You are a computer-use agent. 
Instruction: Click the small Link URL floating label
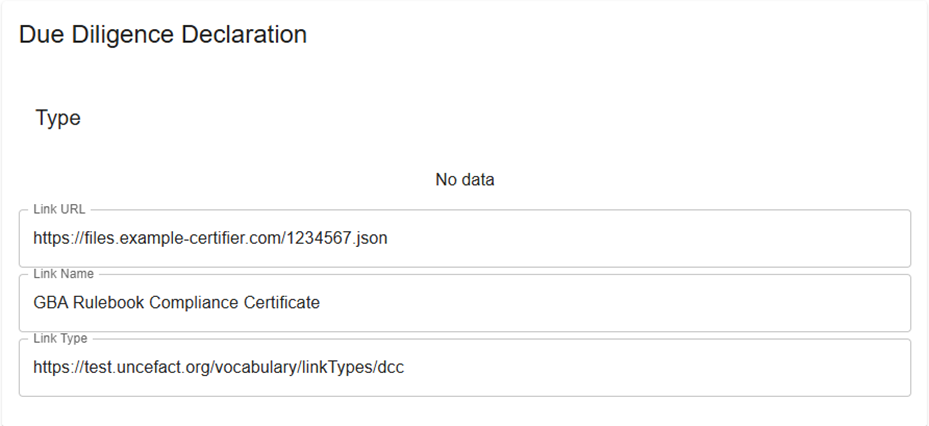(60, 210)
